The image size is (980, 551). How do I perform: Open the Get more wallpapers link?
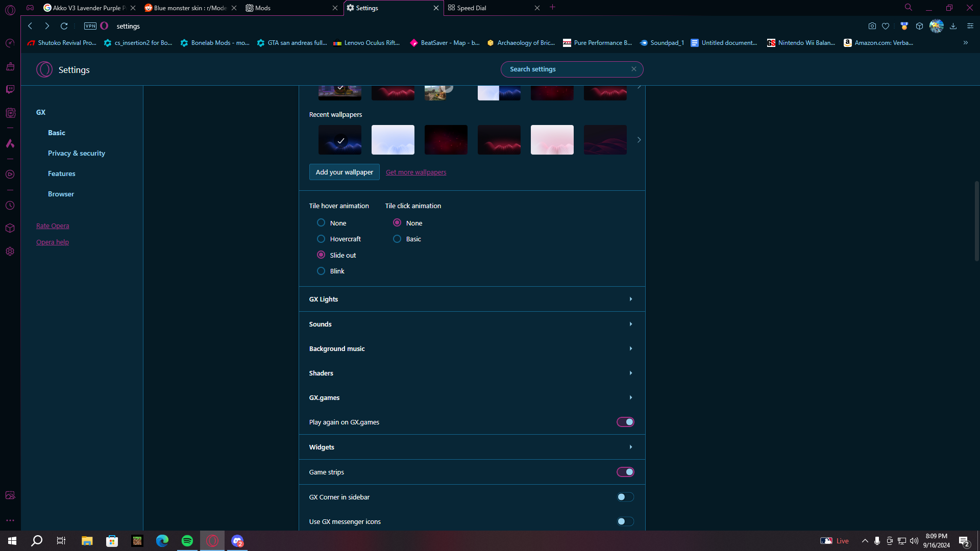pyautogui.click(x=416, y=172)
